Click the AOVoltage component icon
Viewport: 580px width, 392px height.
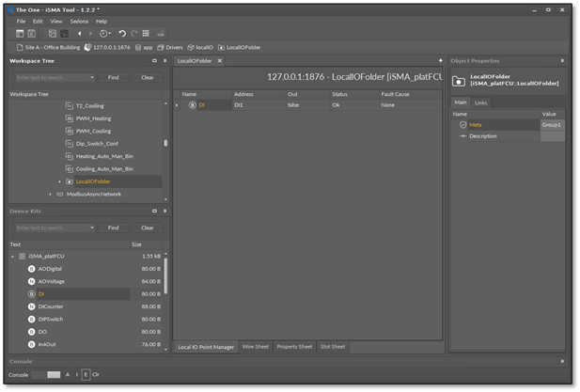pyautogui.click(x=31, y=281)
